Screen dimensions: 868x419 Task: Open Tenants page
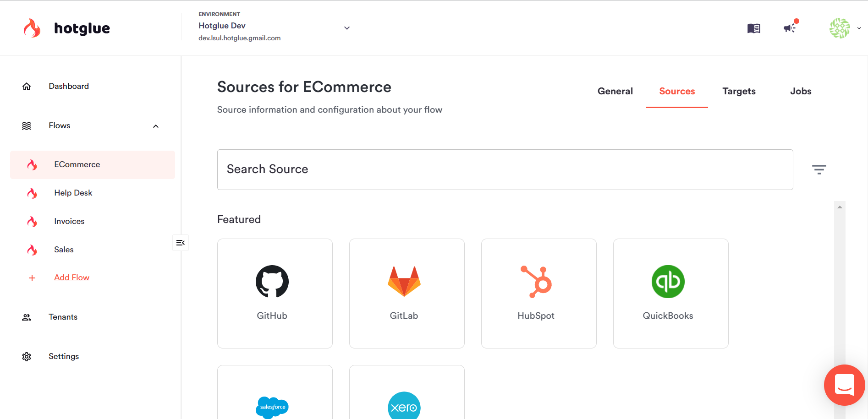(63, 317)
